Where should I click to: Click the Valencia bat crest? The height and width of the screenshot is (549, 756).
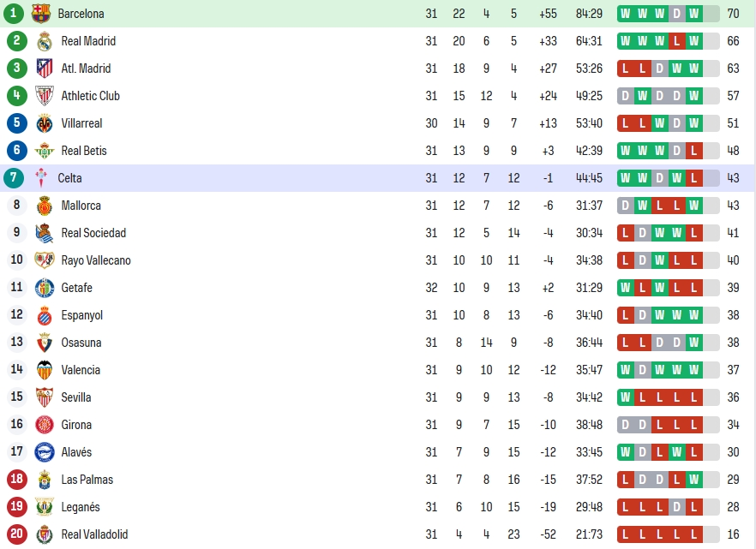[x=45, y=370]
